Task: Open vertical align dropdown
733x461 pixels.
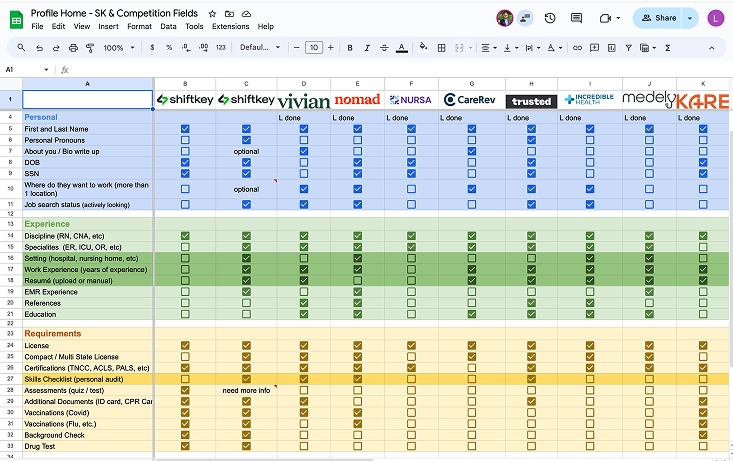Action: click(x=511, y=48)
